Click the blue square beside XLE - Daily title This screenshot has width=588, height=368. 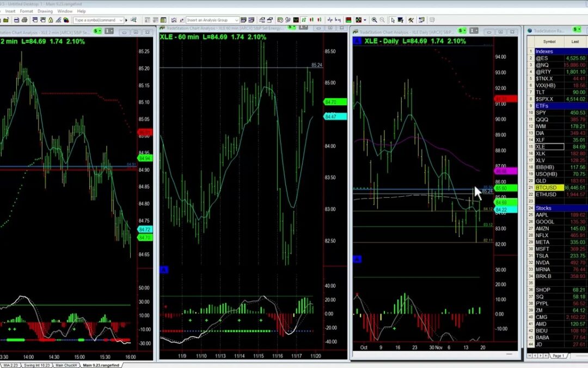[x=357, y=40]
